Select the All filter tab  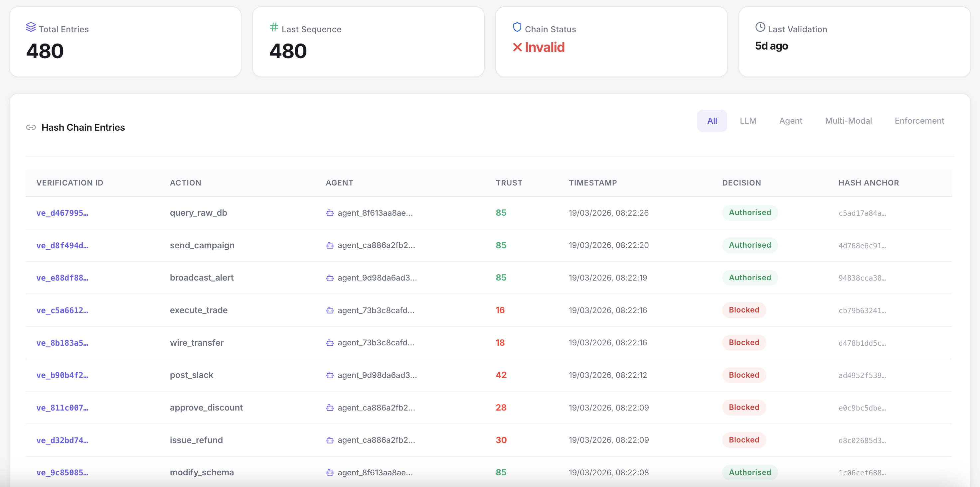(x=712, y=121)
